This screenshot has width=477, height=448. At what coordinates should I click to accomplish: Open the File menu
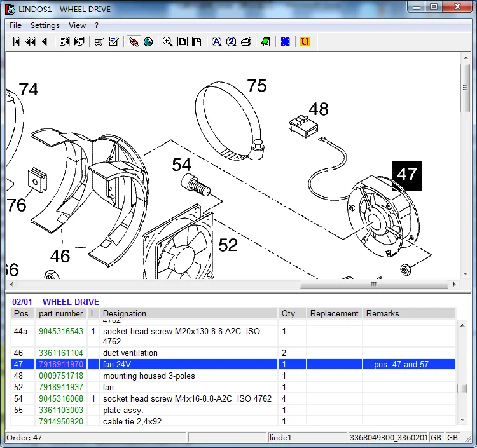click(15, 25)
